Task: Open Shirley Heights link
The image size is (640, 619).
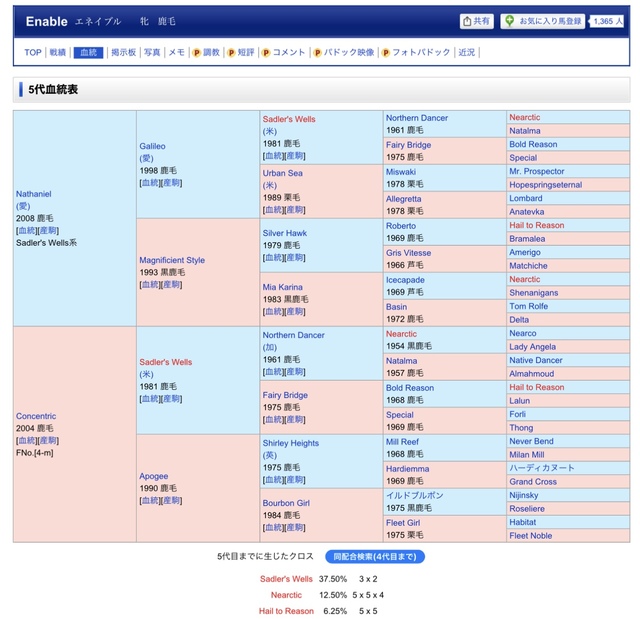Action: 291,443
